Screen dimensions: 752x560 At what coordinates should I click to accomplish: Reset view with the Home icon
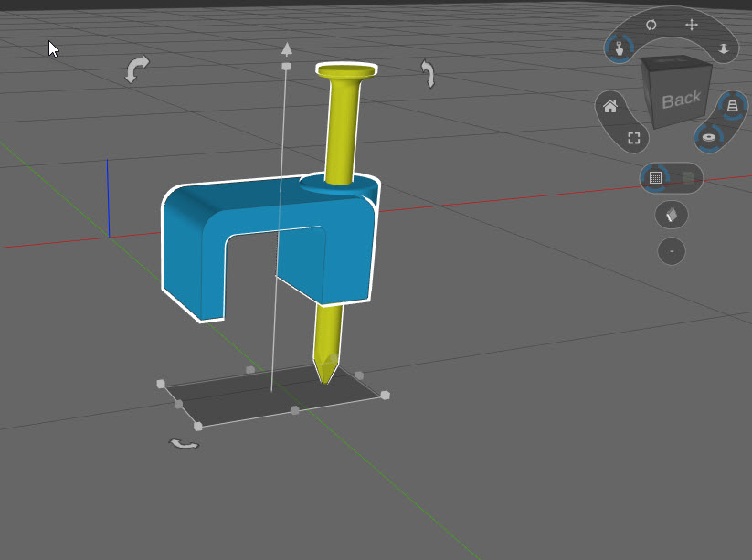pyautogui.click(x=610, y=106)
